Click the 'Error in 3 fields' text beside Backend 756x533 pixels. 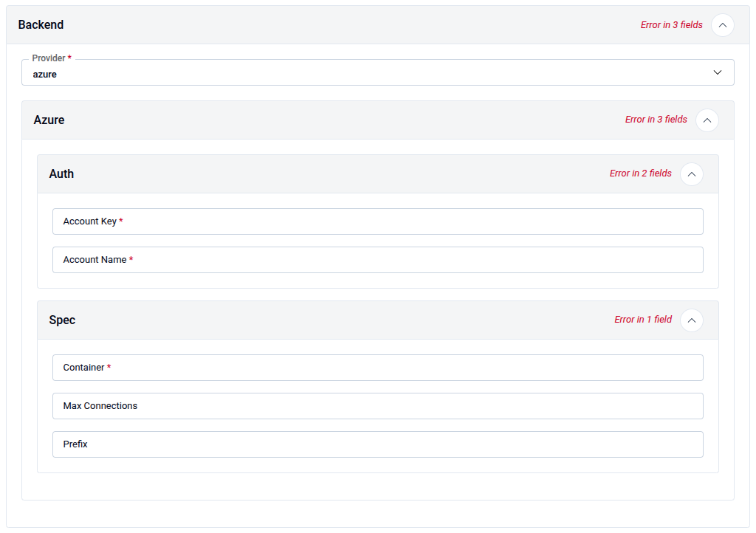coord(671,24)
